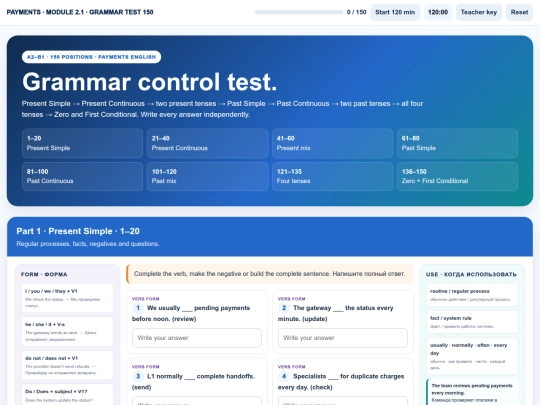Open the Teacher key
The height and width of the screenshot is (405, 540).
(x=479, y=12)
